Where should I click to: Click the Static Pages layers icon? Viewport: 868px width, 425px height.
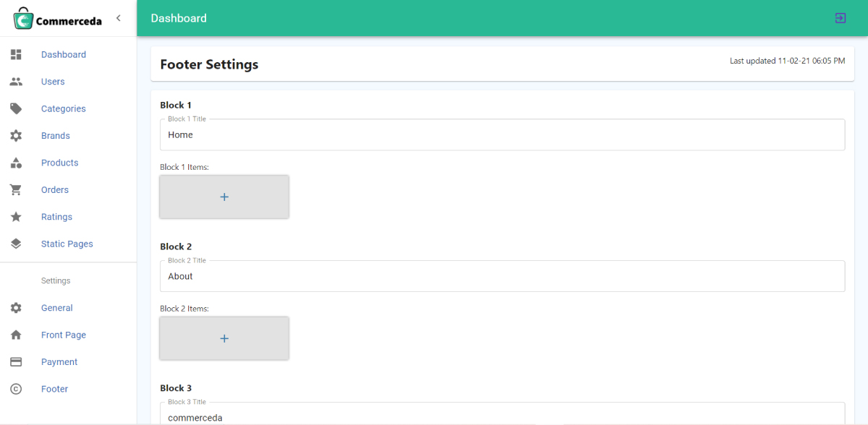pos(16,244)
